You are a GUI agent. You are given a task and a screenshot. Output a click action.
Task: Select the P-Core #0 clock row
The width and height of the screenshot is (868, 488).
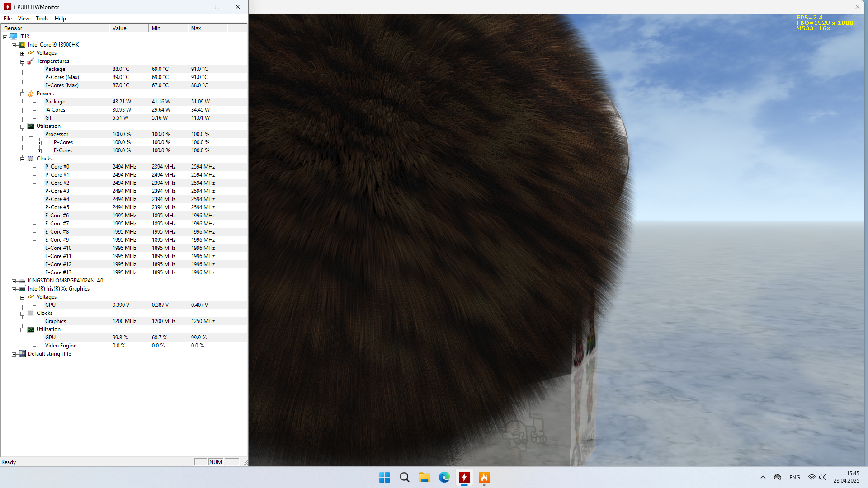[x=57, y=167]
